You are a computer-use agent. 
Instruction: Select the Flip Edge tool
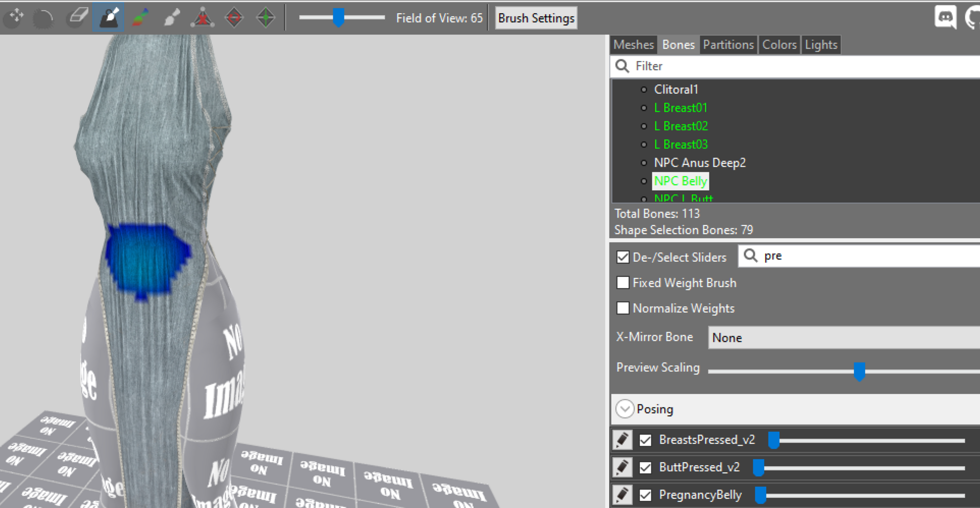pyautogui.click(x=234, y=17)
